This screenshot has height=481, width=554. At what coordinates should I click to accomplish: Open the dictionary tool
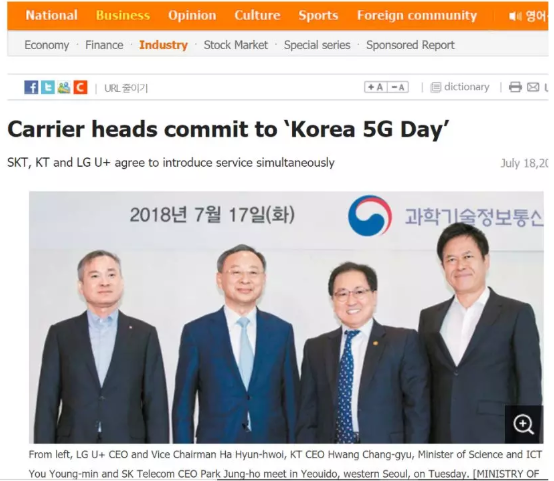[460, 87]
